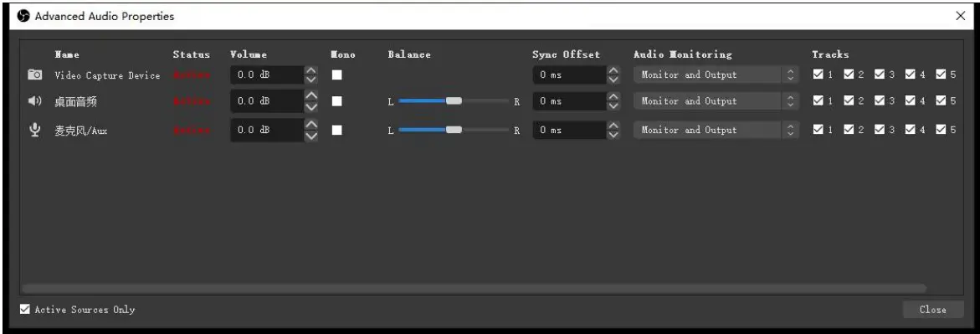Uncheck track 1 for 麦克风/Aux
980x334 pixels.
click(818, 130)
